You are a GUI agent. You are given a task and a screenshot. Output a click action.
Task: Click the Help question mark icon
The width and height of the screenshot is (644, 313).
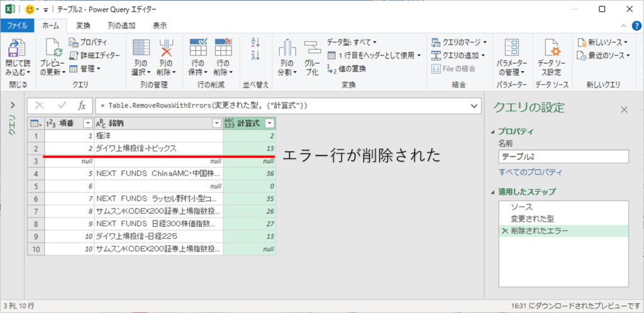(x=636, y=26)
